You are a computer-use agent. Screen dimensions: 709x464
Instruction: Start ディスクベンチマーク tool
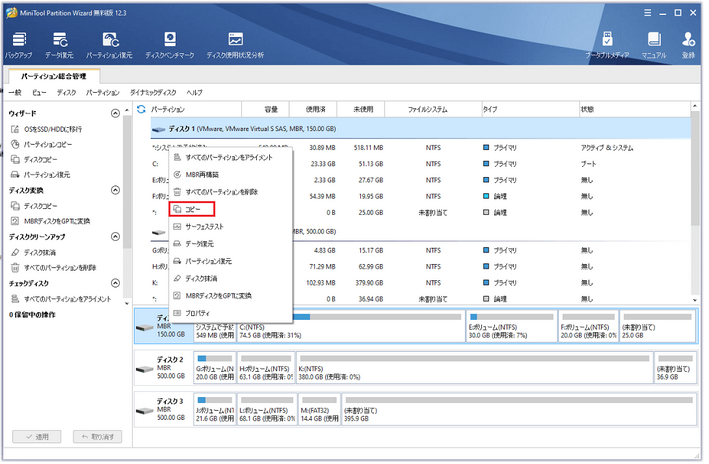point(170,45)
